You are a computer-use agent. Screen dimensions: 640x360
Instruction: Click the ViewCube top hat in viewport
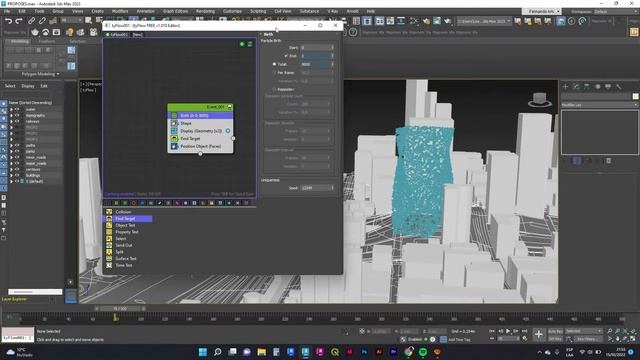540,100
